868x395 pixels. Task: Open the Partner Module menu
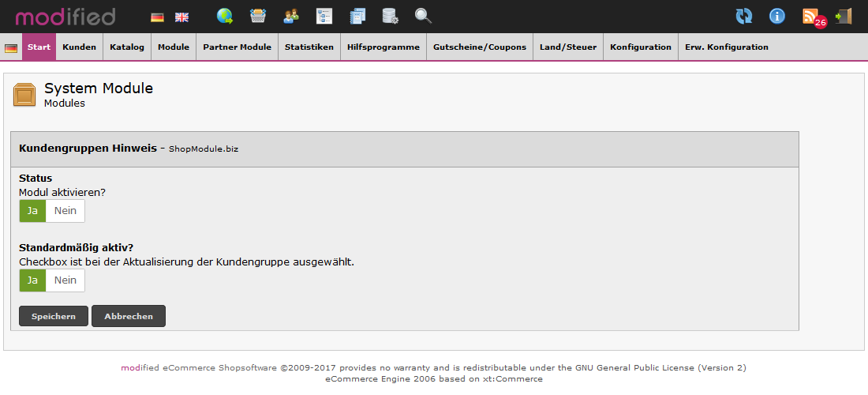(237, 47)
